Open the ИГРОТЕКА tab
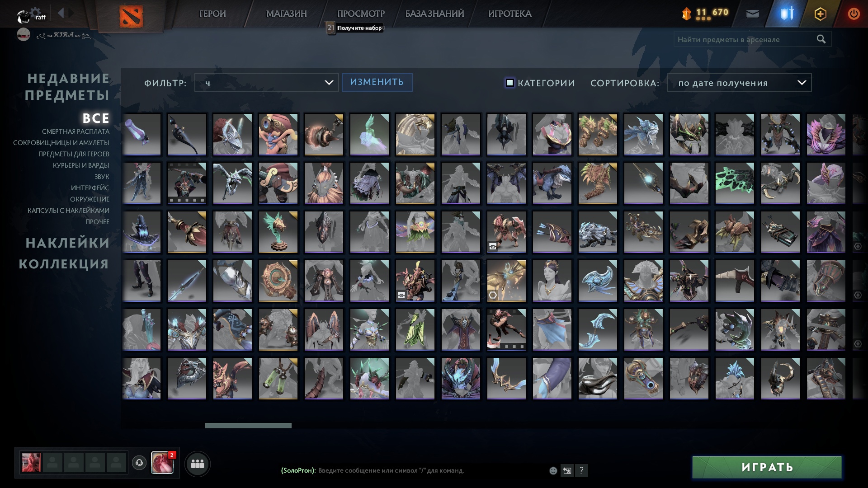 pyautogui.click(x=509, y=14)
